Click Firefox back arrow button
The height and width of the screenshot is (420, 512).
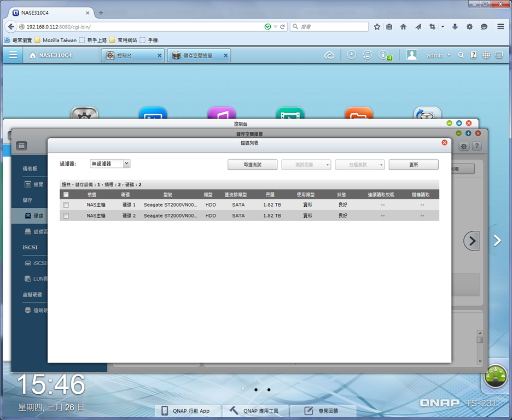pyautogui.click(x=11, y=27)
